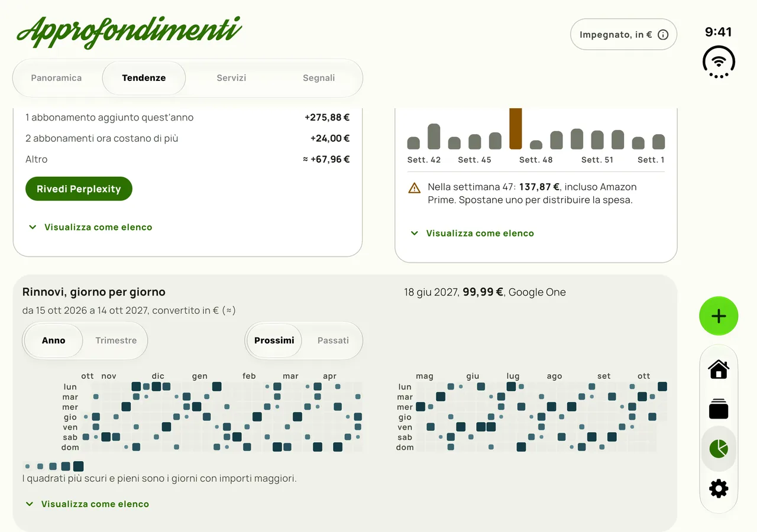Viewport: 757px width, 532px height.
Task: Expand Visualizza come elenco below Rivedi Perplexity
Action: (90, 227)
